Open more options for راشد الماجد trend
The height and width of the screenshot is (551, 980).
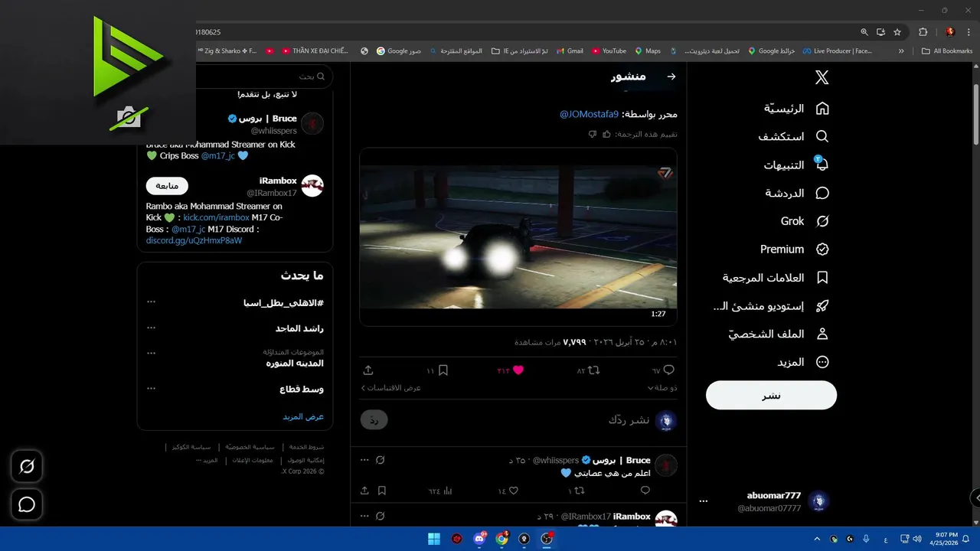pos(151,328)
